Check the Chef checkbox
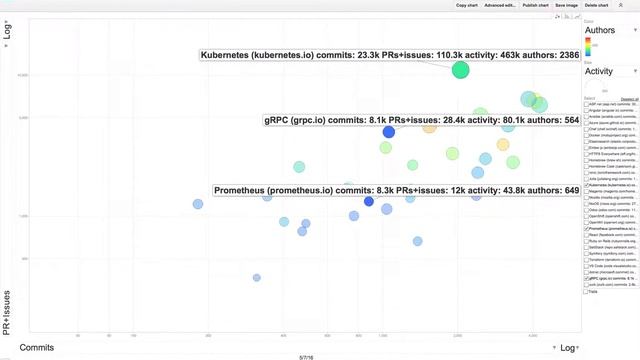The width and height of the screenshot is (640, 360). [587, 129]
